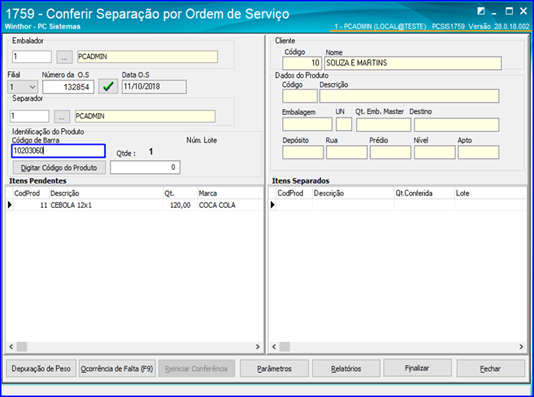Screen dimensions: 534x397
Task: Click Ocorrência de Falta (F9) button
Action: 117,368
